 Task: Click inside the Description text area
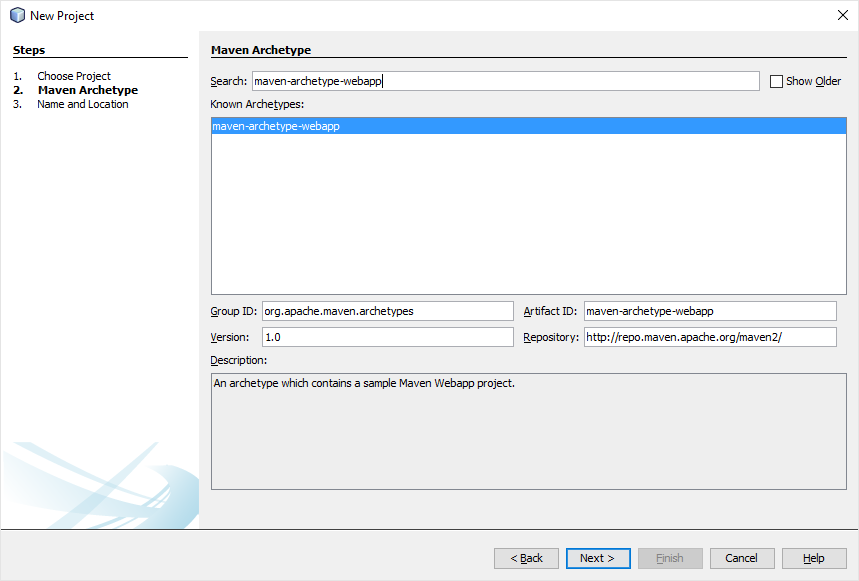pos(529,432)
